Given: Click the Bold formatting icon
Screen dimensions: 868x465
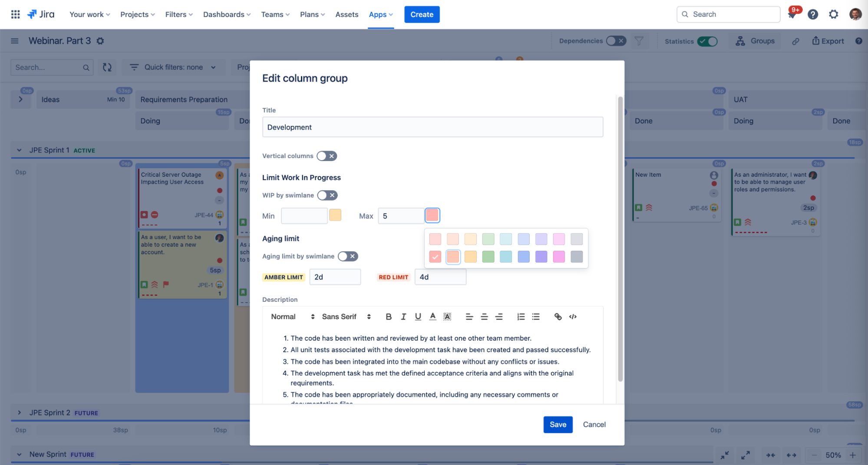Looking at the screenshot, I should pos(388,317).
